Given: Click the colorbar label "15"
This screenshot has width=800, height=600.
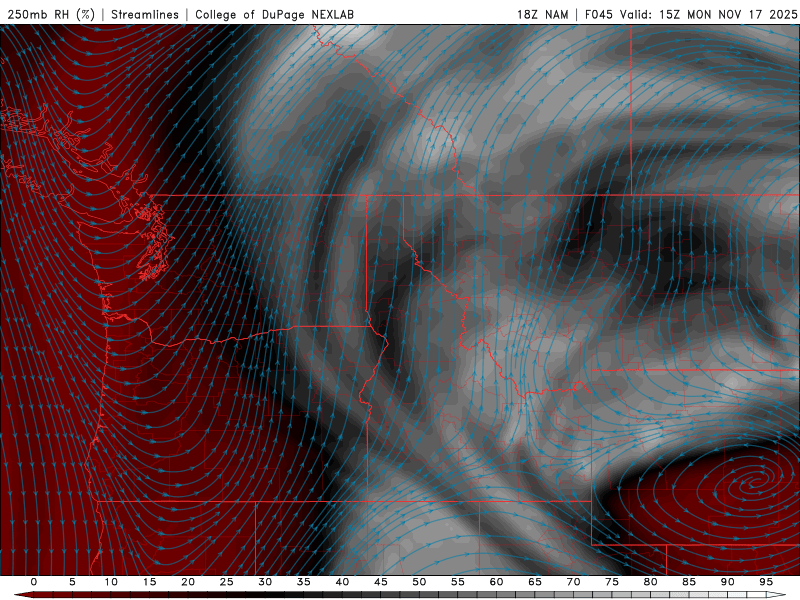Looking at the screenshot, I should [149, 582].
